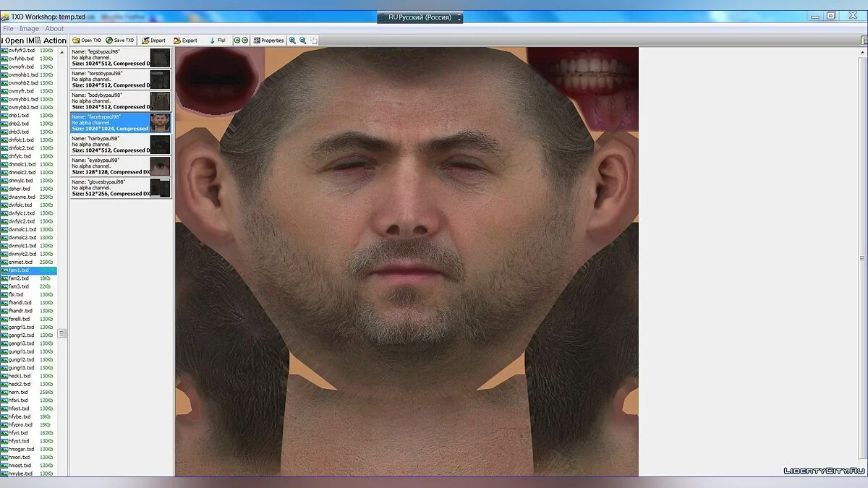
Task: Click the Save TXD button
Action: pyautogui.click(x=120, y=40)
